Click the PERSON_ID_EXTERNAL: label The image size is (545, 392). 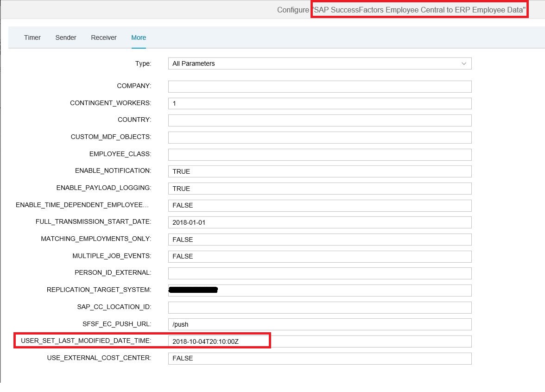[x=113, y=272]
